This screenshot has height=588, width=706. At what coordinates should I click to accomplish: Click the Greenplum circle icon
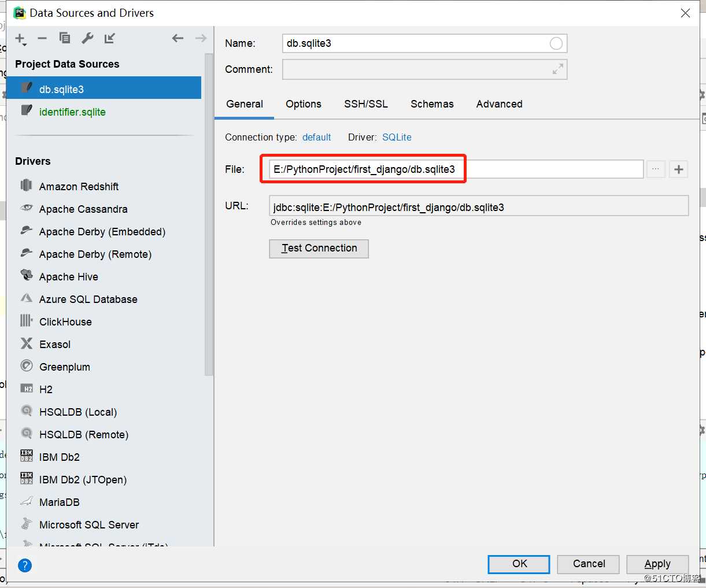click(x=26, y=365)
